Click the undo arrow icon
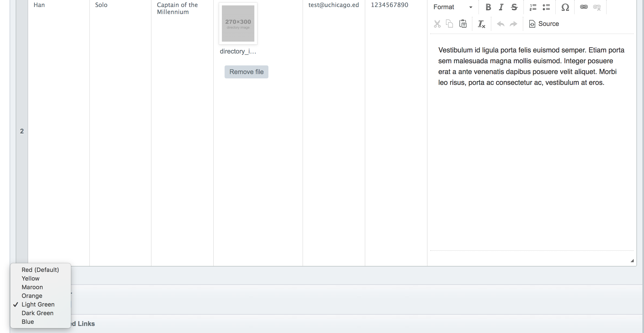Viewport: 644px width, 333px height. pyautogui.click(x=501, y=24)
